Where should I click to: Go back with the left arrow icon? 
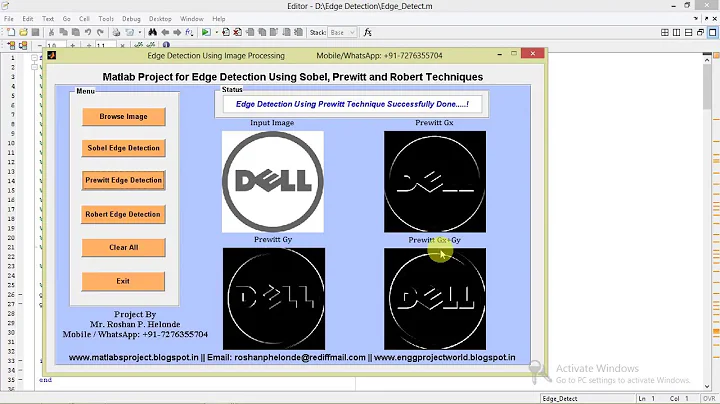click(x=165, y=32)
